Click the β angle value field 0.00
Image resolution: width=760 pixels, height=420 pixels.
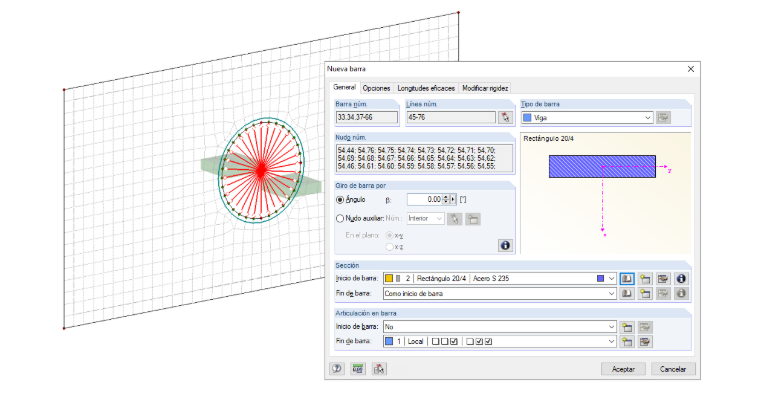[425, 200]
